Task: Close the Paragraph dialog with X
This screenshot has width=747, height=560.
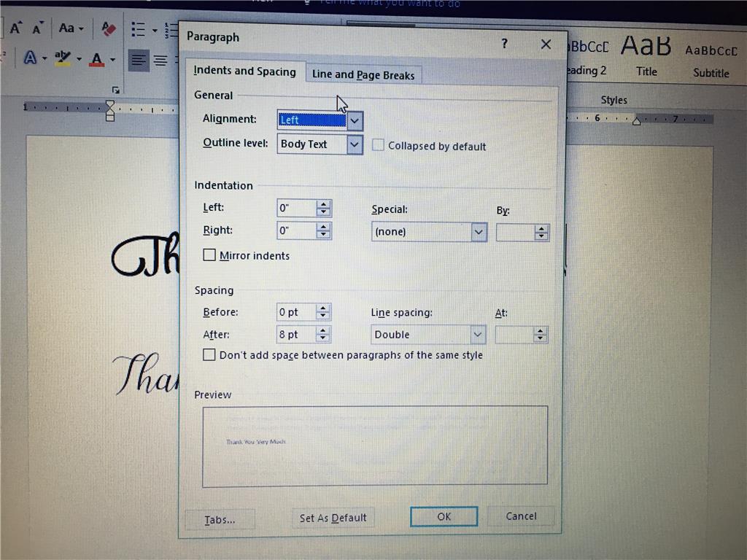Action: pos(546,44)
